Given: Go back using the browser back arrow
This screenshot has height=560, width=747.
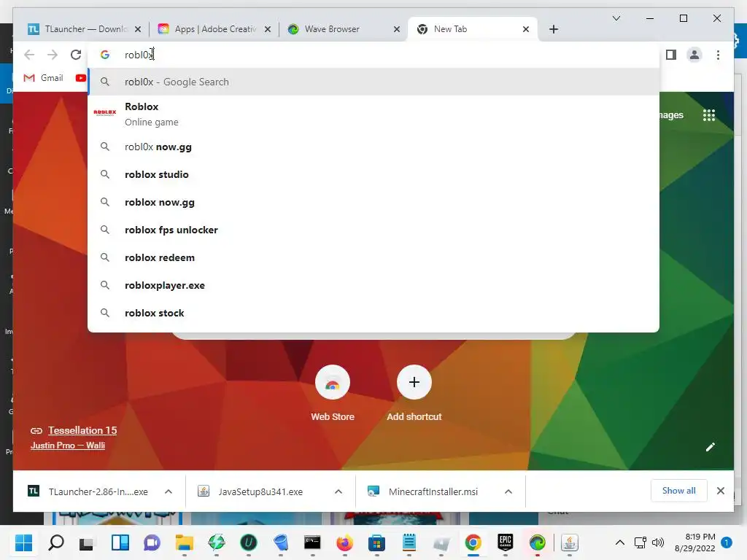Looking at the screenshot, I should coord(29,55).
